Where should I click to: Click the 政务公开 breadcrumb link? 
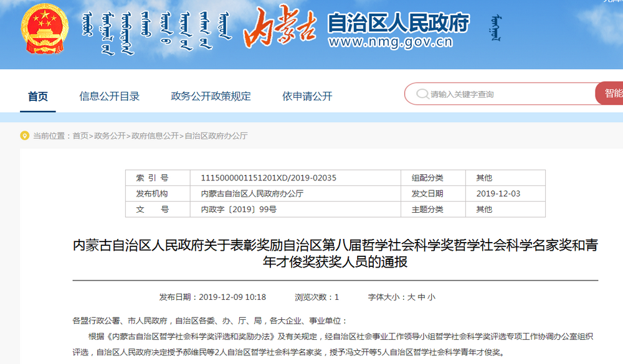tap(110, 136)
